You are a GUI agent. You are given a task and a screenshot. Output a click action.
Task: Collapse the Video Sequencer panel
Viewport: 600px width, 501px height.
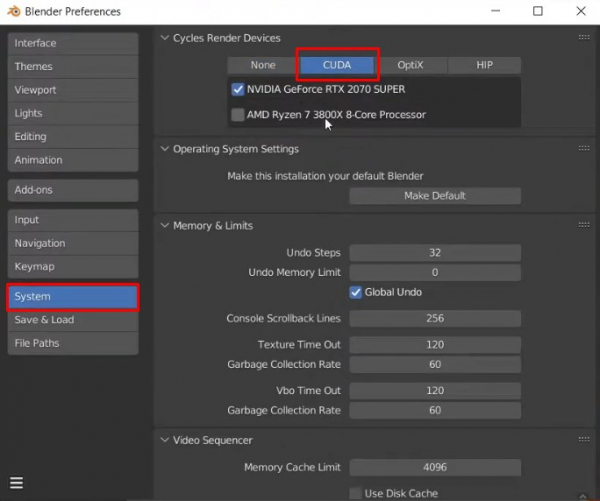coord(165,440)
